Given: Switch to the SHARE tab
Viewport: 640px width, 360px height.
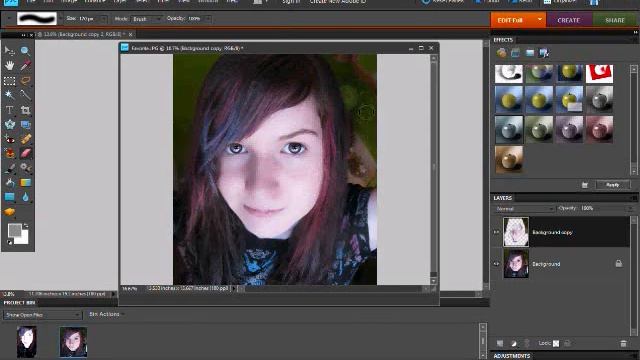Looking at the screenshot, I should click(x=615, y=20).
